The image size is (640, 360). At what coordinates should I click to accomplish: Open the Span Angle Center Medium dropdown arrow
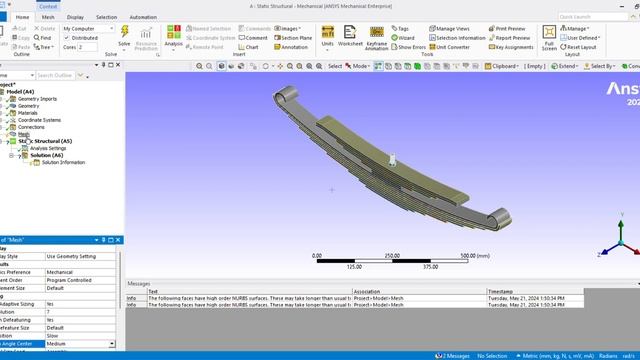(112, 344)
